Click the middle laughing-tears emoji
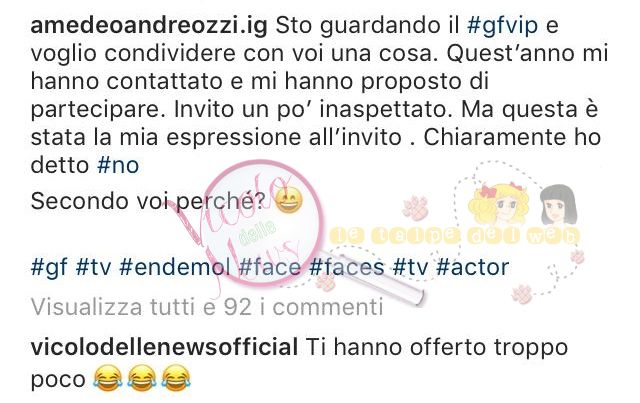The width and height of the screenshot is (640, 403). [x=142, y=379]
